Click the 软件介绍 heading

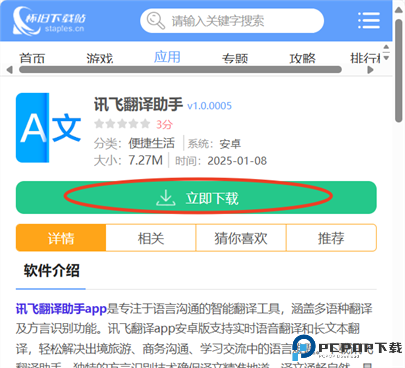52,270
